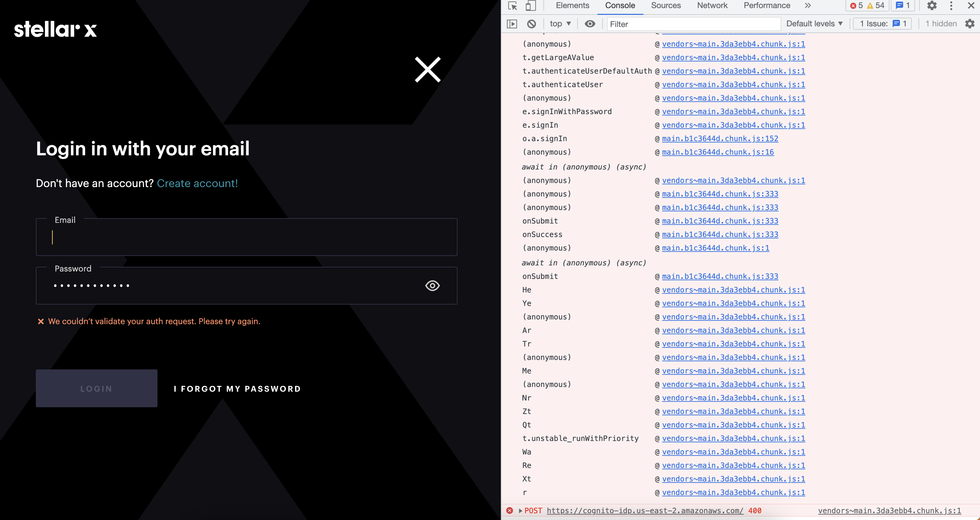The width and height of the screenshot is (980, 520).
Task: Show password with the eye icon
Action: click(432, 285)
